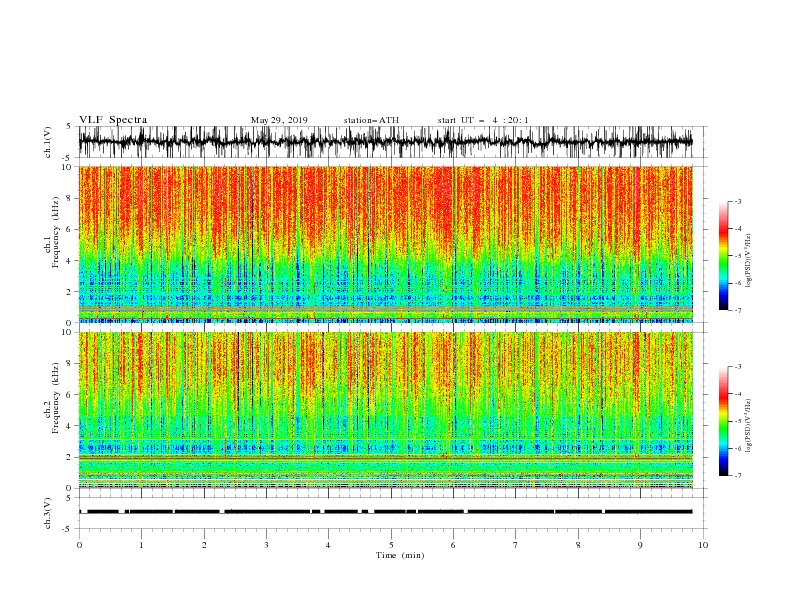Viewport: 792px width, 612px height.
Task: Click the "station=ATH" header label
Action: click(371, 120)
